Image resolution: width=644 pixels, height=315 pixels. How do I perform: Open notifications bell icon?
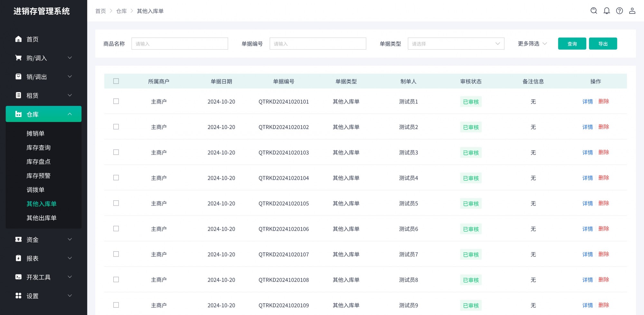[x=607, y=11]
